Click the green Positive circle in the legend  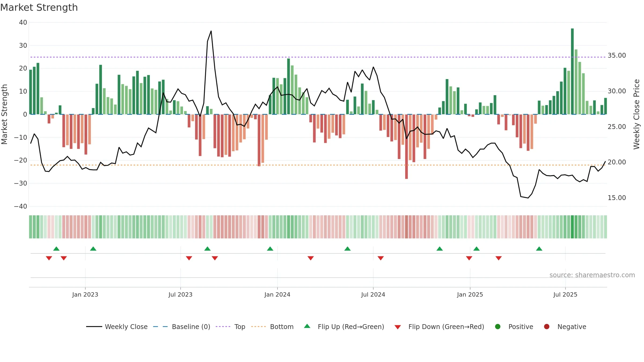click(x=498, y=327)
